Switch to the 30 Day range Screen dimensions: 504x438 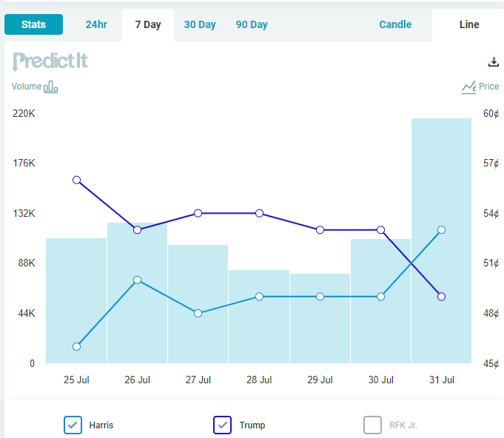[200, 24]
